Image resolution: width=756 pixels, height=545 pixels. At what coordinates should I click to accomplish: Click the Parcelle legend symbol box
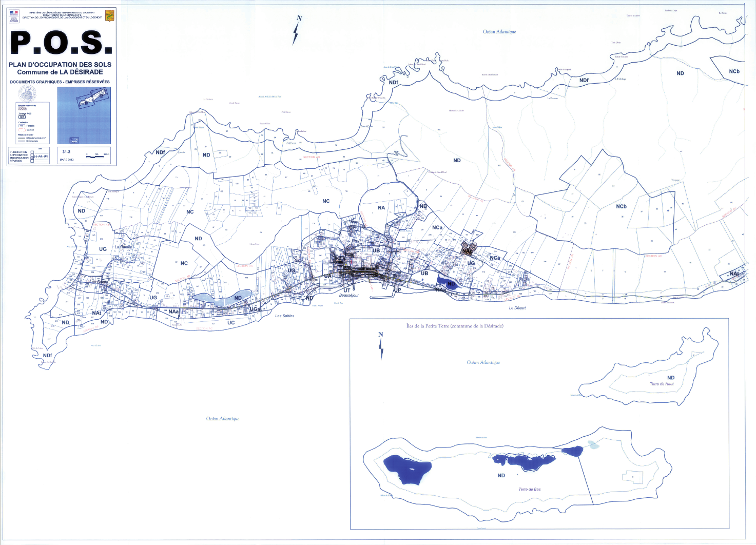click(22, 126)
